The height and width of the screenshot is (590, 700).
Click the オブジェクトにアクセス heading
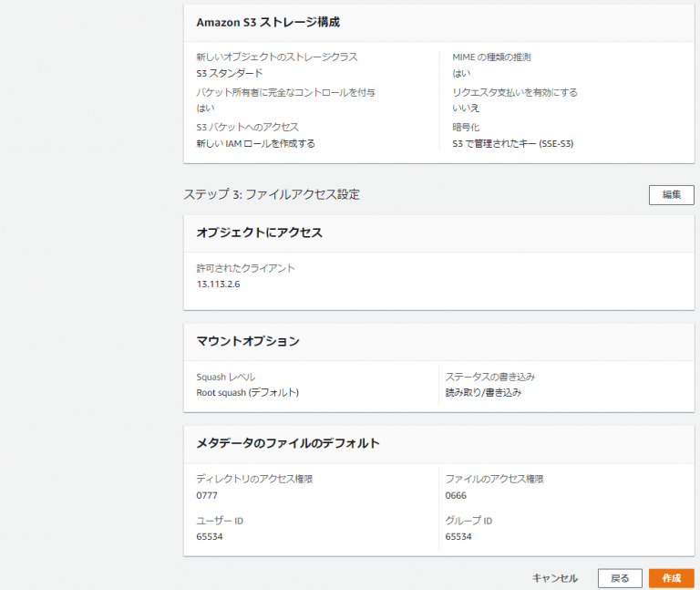pos(259,233)
